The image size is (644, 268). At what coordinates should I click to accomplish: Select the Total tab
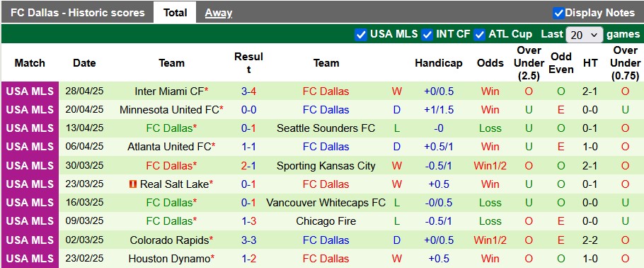coord(175,13)
